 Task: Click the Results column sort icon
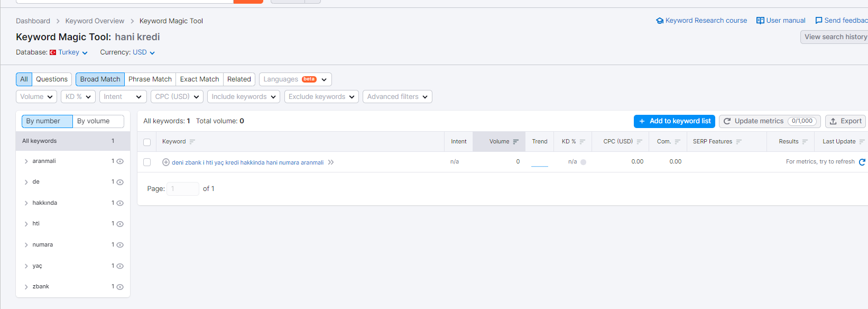coord(805,142)
